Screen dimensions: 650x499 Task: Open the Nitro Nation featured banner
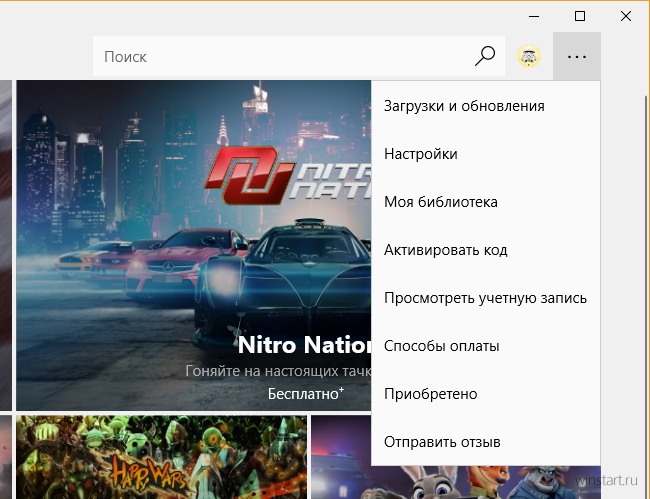pos(194,245)
